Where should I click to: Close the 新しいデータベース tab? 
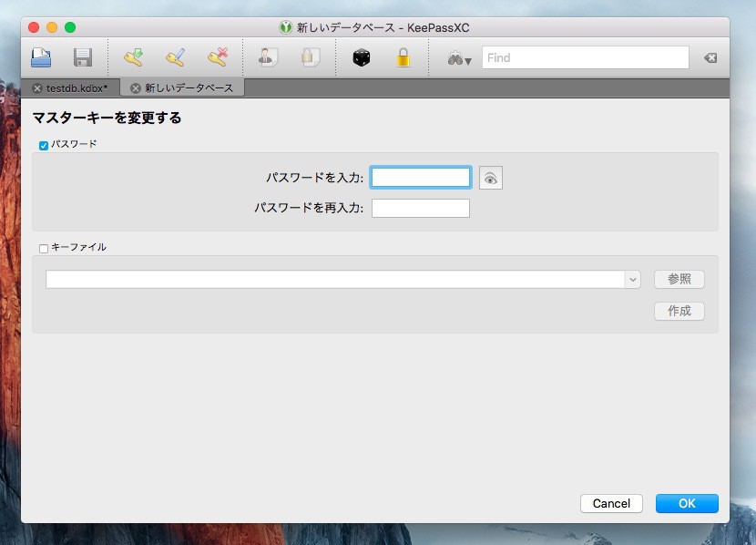[x=136, y=88]
